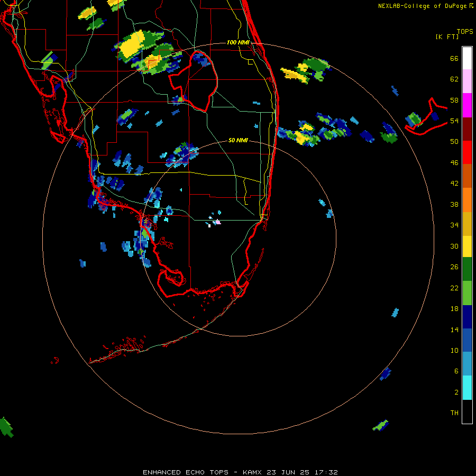Click the cyan swatch near 2
Image resolution: width=476 pixels, height=476 pixels.
(467, 388)
